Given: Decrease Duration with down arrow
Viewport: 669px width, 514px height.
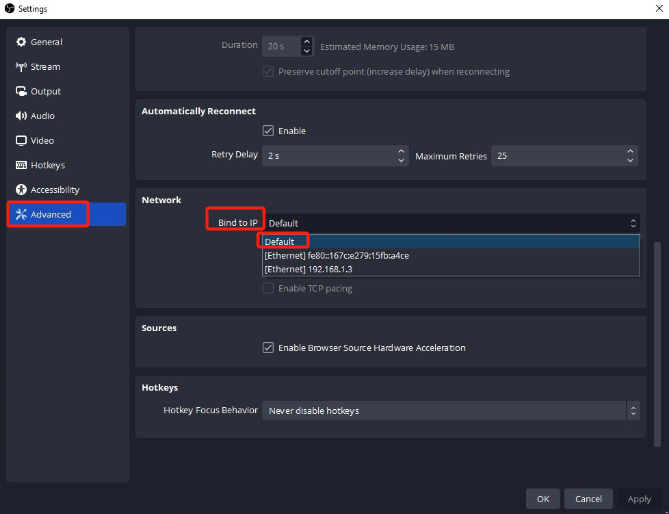Looking at the screenshot, I should 306,51.
